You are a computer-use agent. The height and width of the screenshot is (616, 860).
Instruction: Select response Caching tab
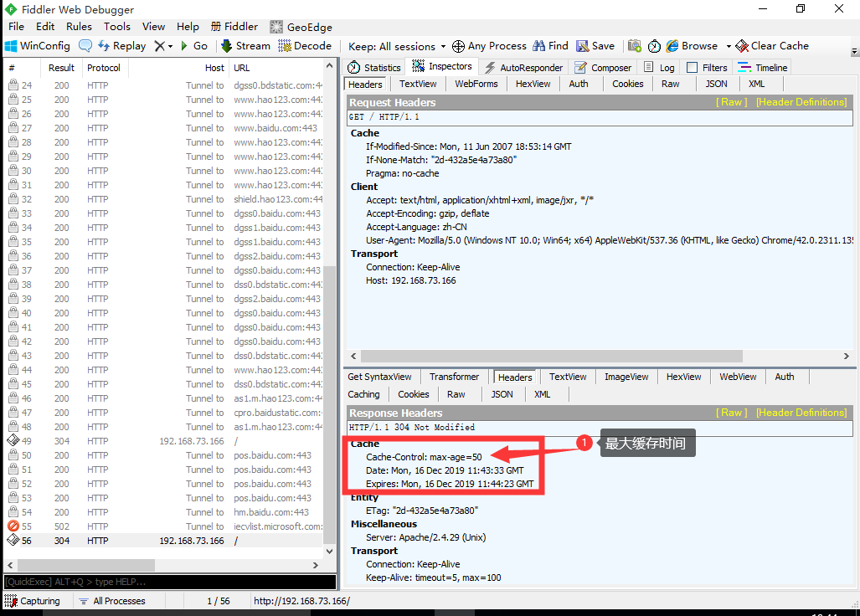(363, 394)
